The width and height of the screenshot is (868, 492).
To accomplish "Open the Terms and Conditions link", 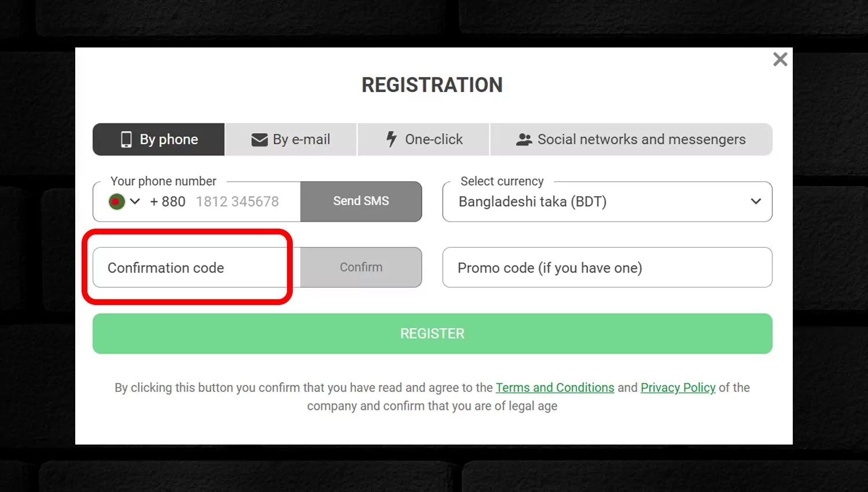I will coord(554,388).
